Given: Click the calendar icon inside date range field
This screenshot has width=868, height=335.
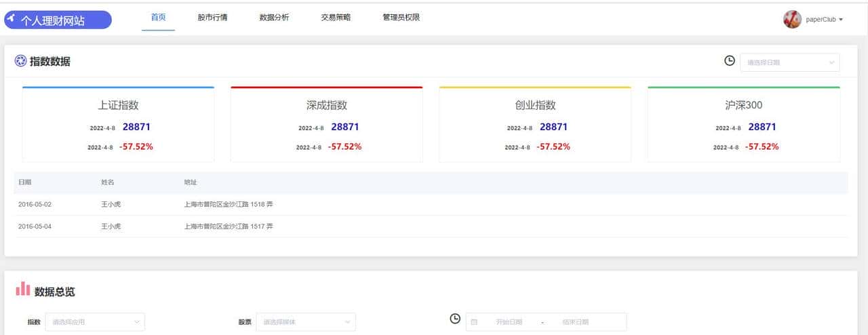Looking at the screenshot, I should coord(474,321).
